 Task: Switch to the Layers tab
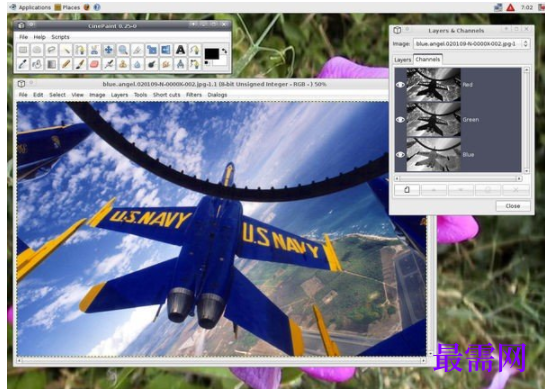[x=402, y=60]
